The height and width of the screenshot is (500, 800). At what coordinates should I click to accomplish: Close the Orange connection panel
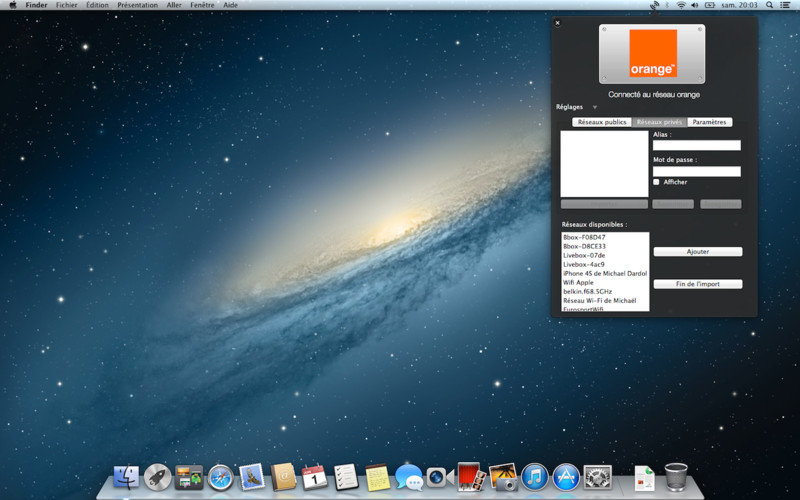[558, 23]
